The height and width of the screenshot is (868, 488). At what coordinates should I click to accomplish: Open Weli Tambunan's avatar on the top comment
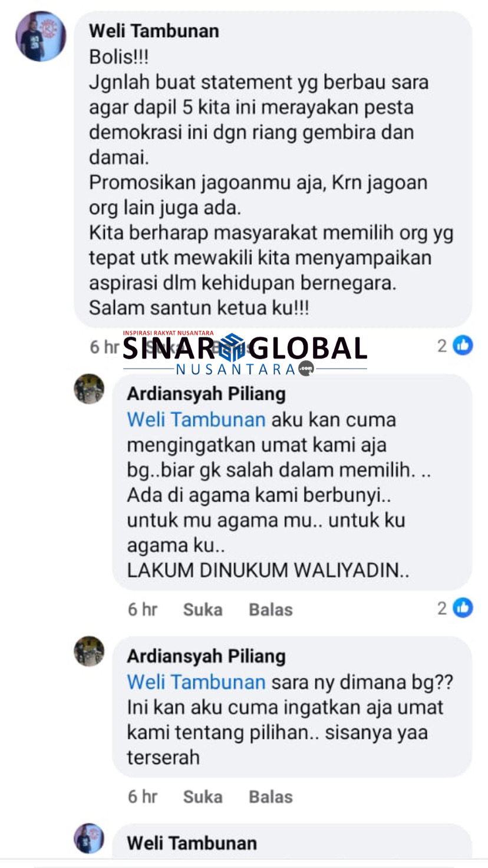coord(41,37)
